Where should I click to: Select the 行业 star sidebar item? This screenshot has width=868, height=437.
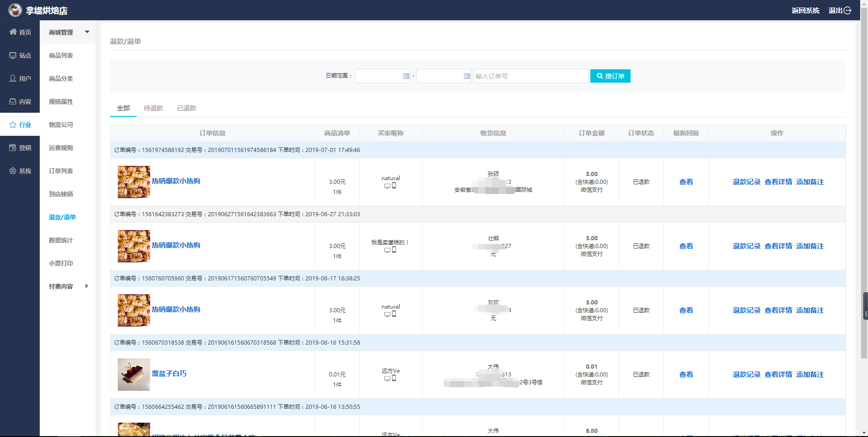click(x=20, y=124)
